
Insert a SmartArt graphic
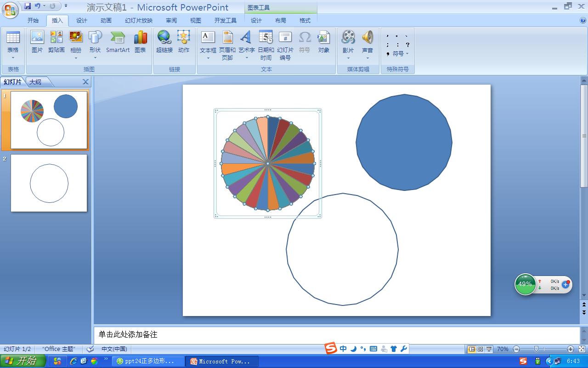click(118, 44)
